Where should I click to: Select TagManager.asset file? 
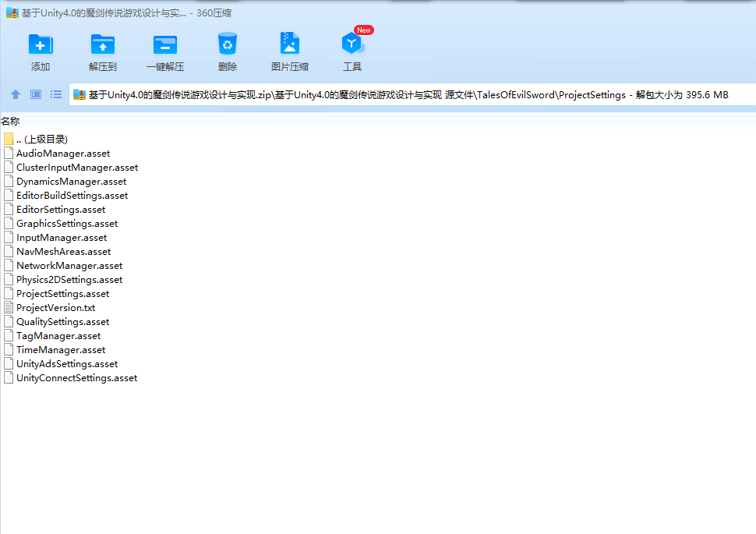(58, 335)
